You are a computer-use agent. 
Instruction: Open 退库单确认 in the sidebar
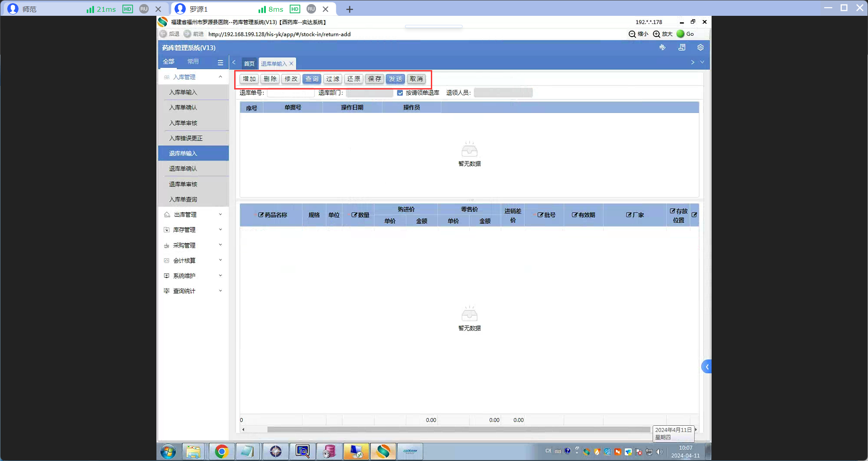(x=193, y=169)
